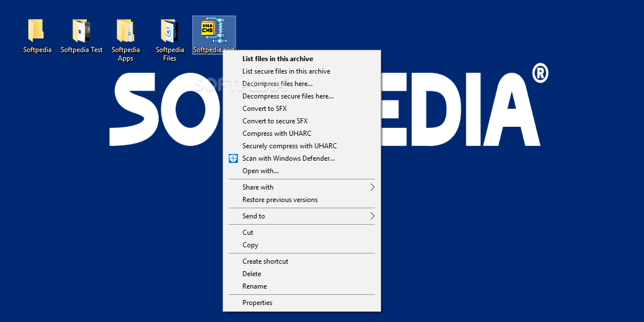Screen dimensions: 644x322
Task: Select Decompress files here...
Action: tap(302, 84)
